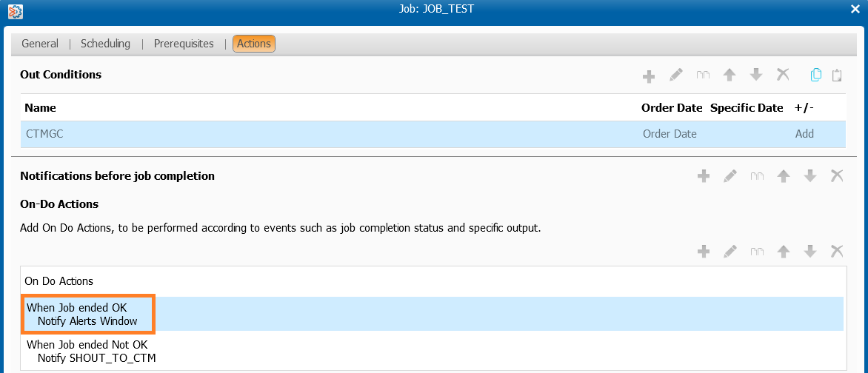Move On-Do Action up
The width and height of the screenshot is (868, 373).
point(784,252)
